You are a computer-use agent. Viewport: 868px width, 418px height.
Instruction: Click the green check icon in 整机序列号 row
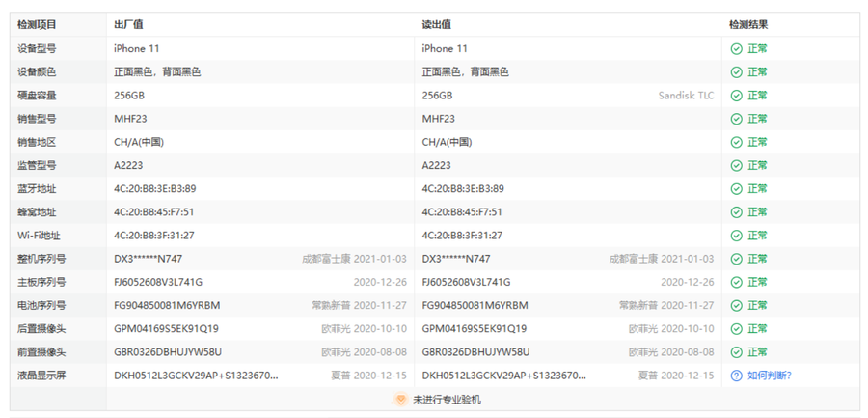pyautogui.click(x=736, y=259)
